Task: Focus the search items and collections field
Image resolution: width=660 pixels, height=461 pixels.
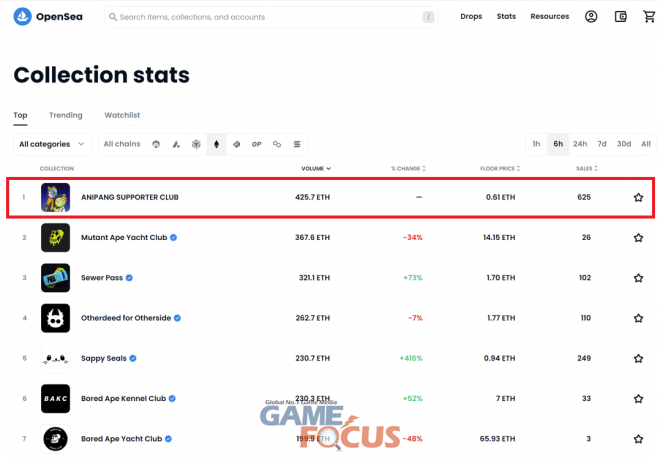Action: point(271,17)
